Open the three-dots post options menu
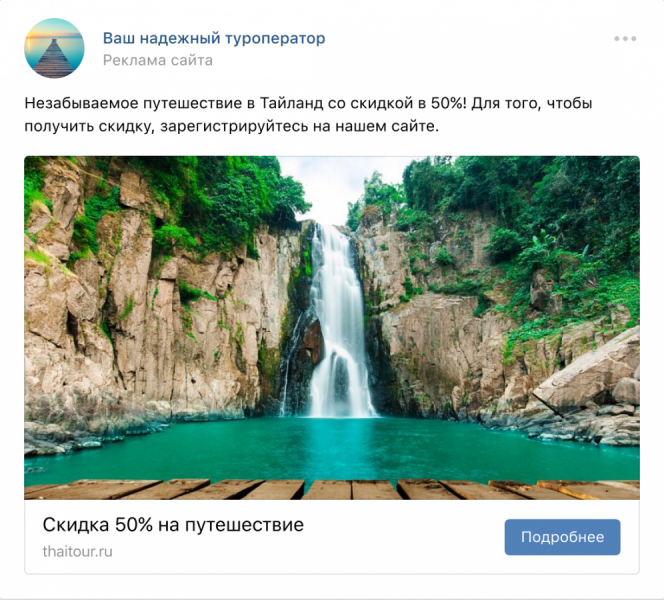This screenshot has height=600, width=664. 625,39
